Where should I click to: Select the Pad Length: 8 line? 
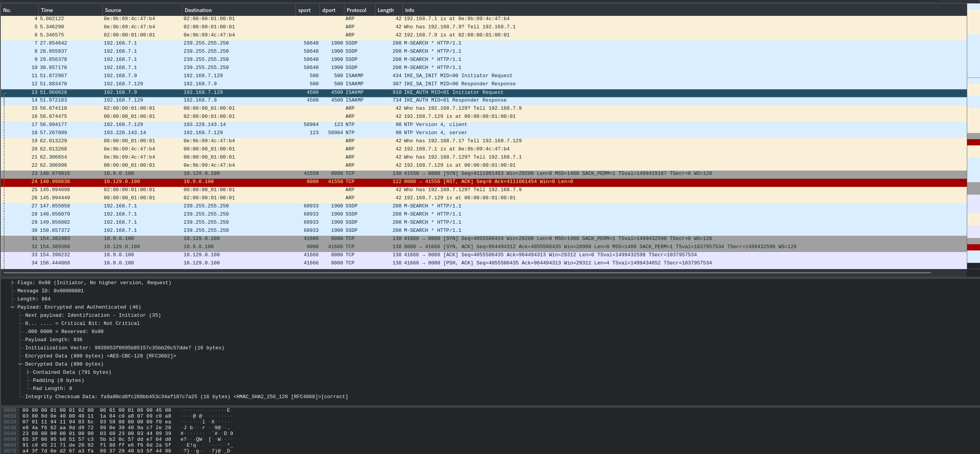52,388
